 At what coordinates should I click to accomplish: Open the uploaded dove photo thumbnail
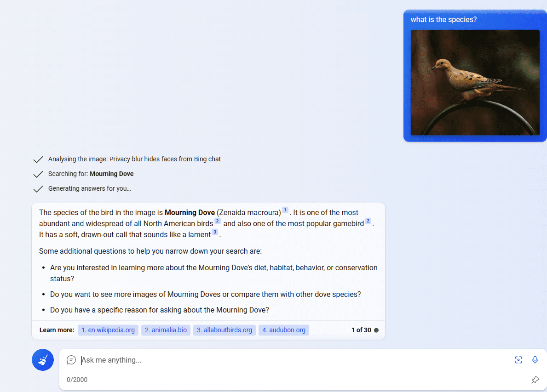point(475,83)
